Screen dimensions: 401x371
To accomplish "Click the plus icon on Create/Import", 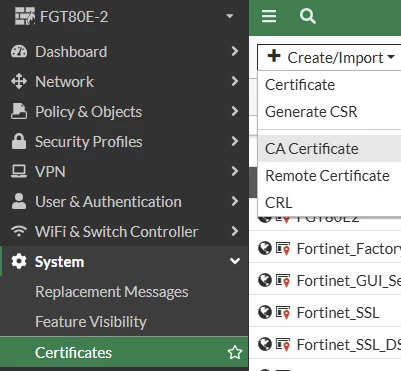I will pos(274,56).
